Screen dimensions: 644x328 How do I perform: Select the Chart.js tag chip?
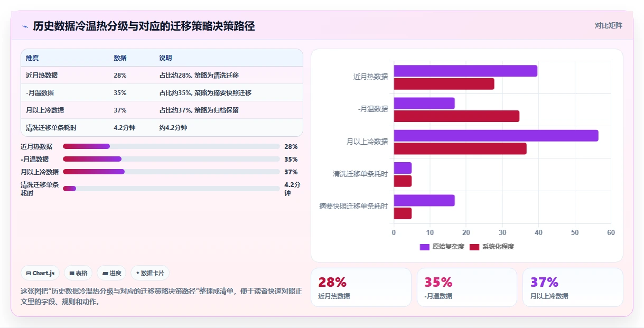click(x=40, y=273)
